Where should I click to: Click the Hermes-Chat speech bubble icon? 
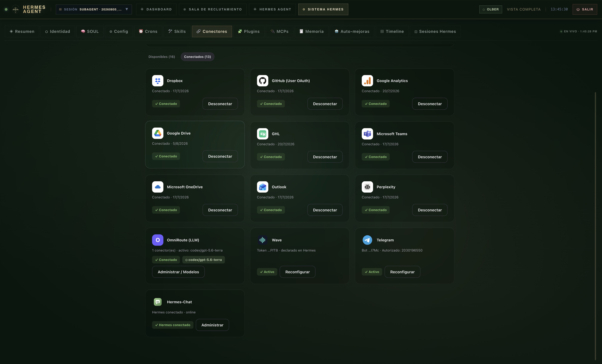[x=158, y=302]
